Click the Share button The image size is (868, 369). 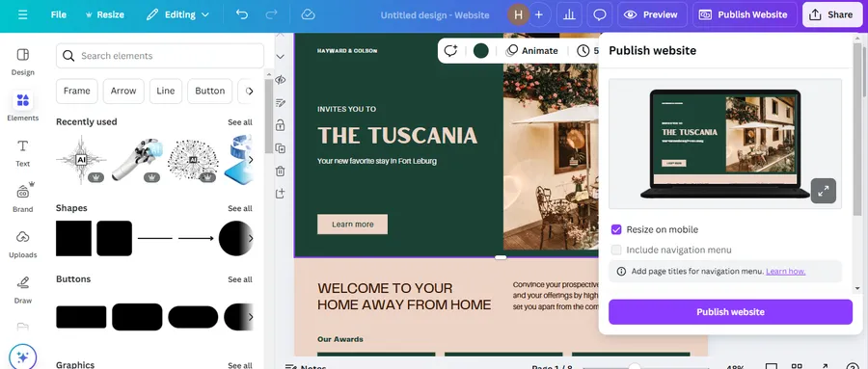832,15
